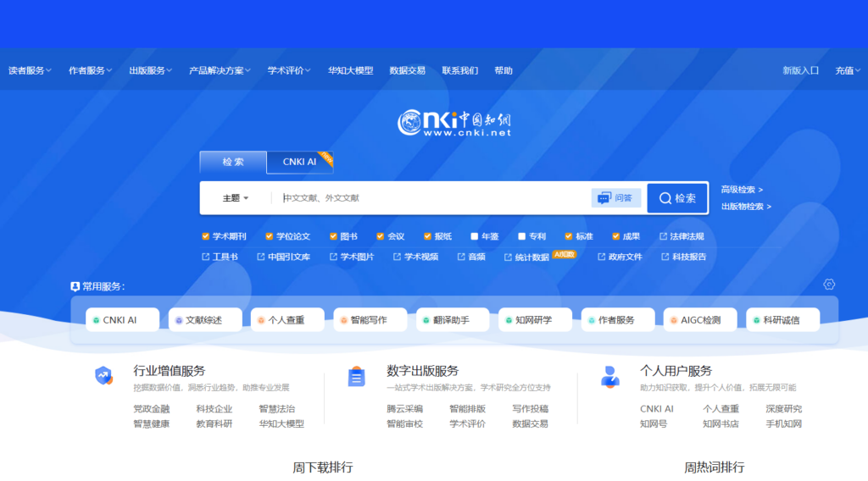Open 出版物检索 link
868x481 pixels.
(x=746, y=207)
